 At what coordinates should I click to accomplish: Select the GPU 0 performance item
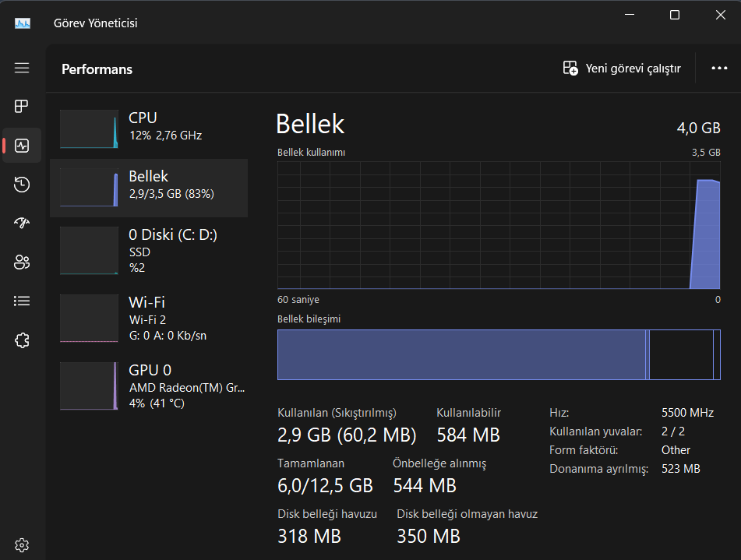point(149,386)
